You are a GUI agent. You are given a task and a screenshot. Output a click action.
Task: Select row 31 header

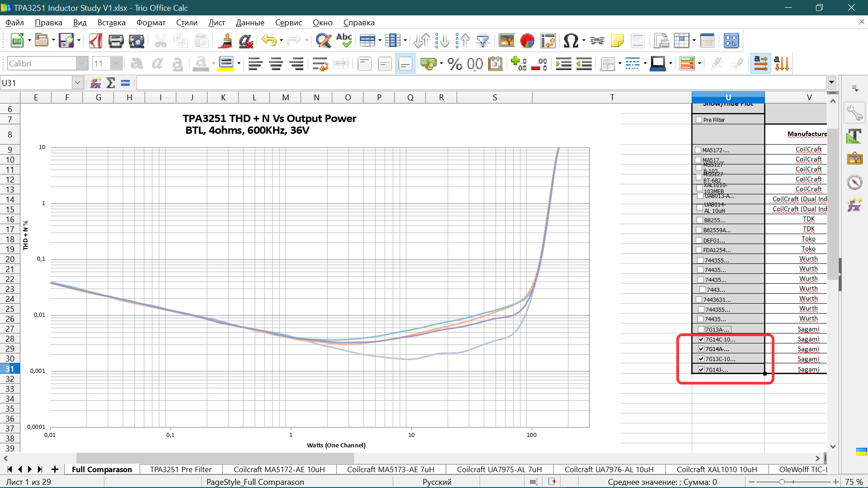pyautogui.click(x=10, y=369)
